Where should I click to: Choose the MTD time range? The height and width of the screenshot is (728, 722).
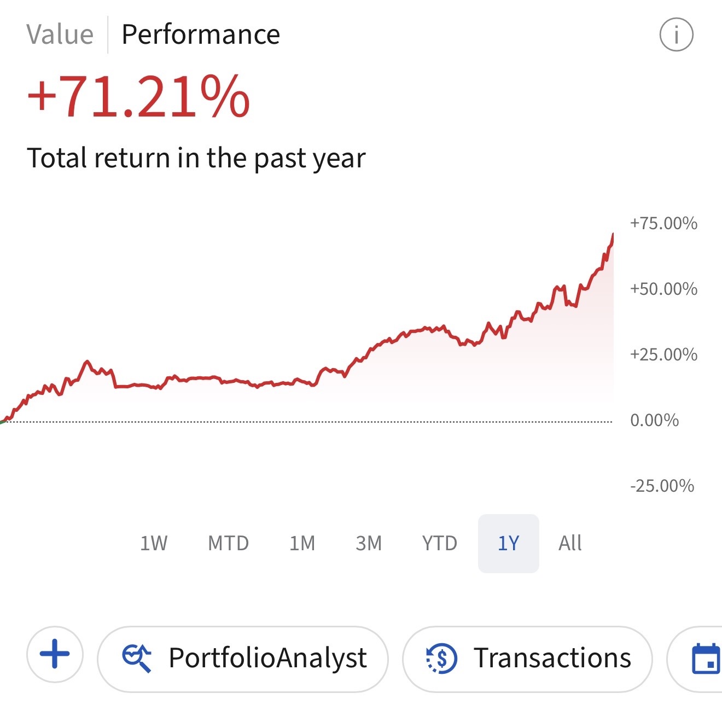coord(229,543)
